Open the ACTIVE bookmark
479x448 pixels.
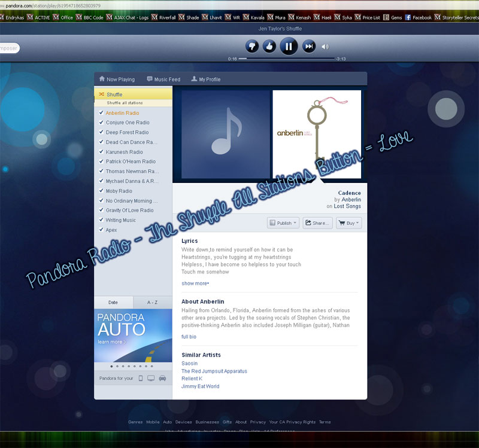point(38,17)
